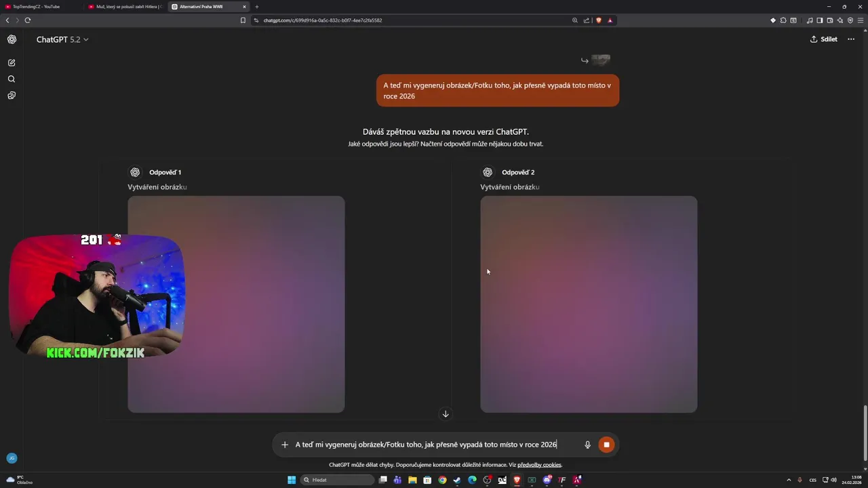Click the search chats magnifier icon in sidebar
The image size is (868, 488).
coord(12,79)
